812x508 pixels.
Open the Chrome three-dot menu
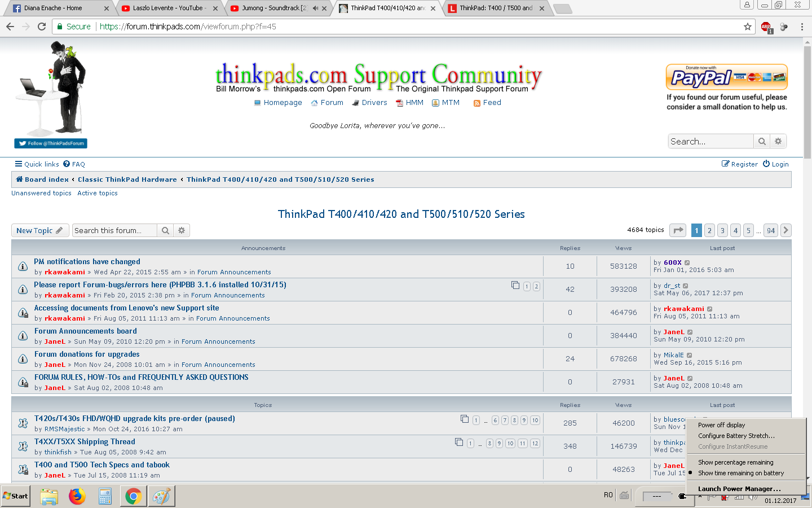(802, 27)
